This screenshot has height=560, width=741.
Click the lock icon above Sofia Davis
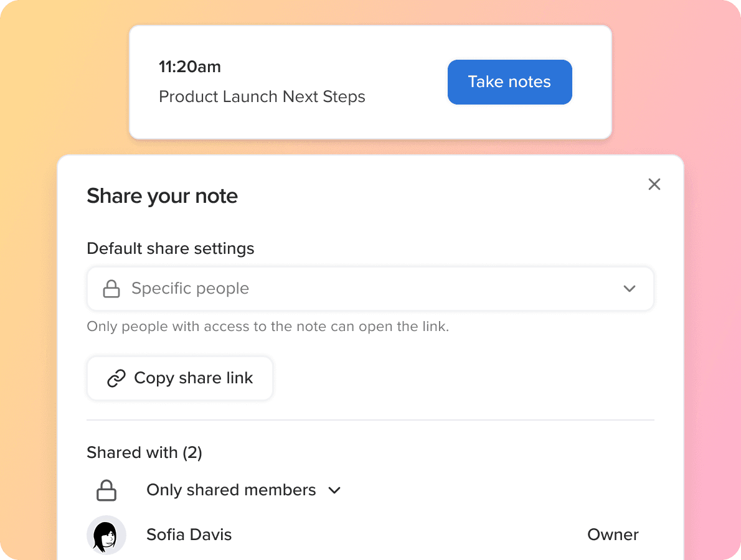pos(106,490)
